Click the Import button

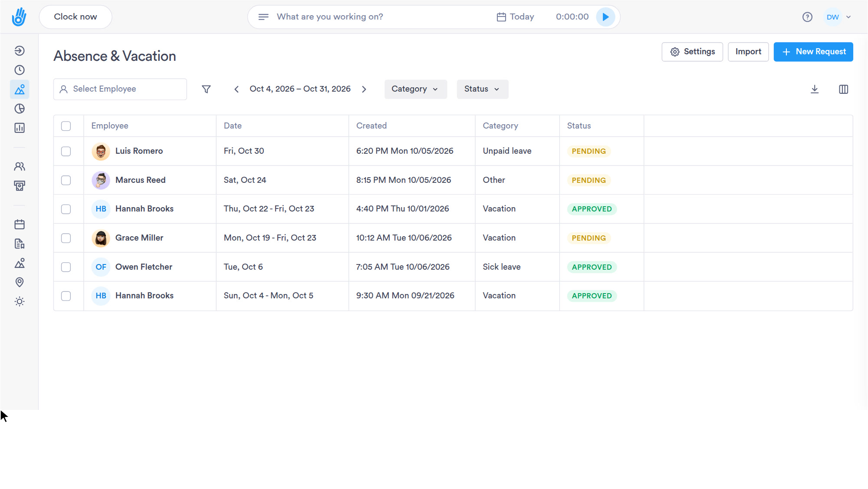point(748,52)
